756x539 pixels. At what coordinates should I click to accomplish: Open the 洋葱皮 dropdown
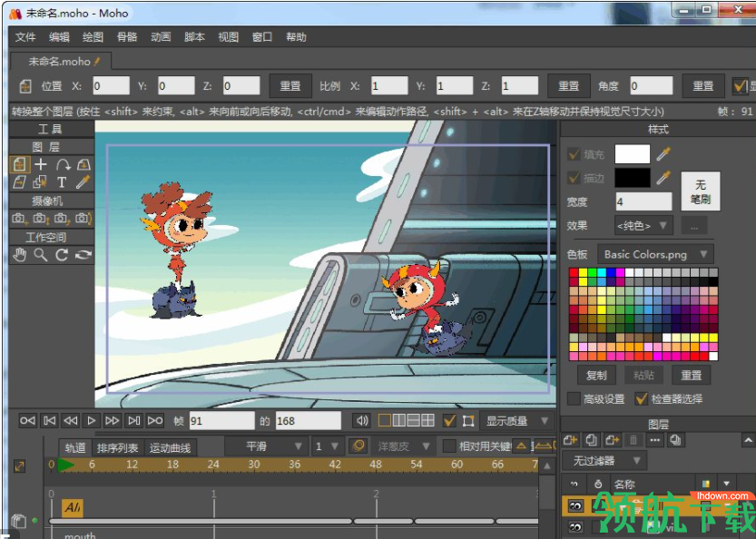point(403,446)
